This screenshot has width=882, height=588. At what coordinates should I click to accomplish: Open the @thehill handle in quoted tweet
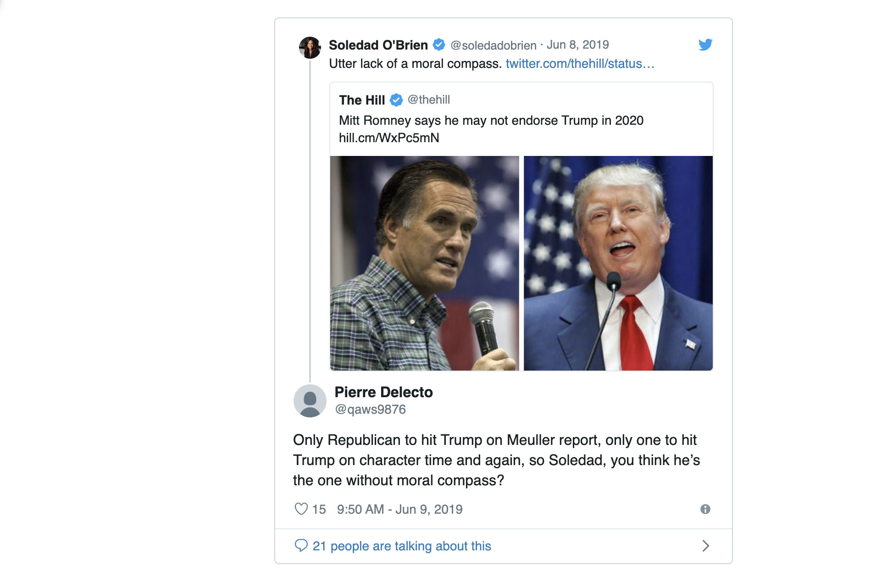[428, 100]
